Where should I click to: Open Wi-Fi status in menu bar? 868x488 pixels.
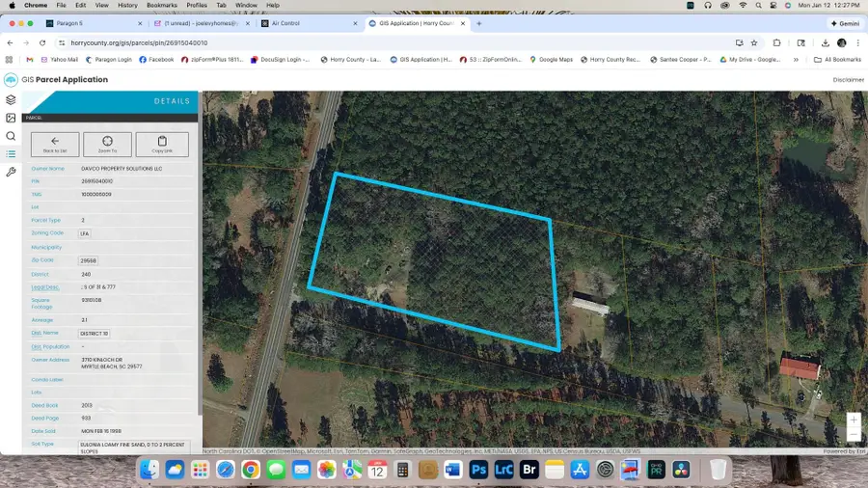click(x=743, y=5)
